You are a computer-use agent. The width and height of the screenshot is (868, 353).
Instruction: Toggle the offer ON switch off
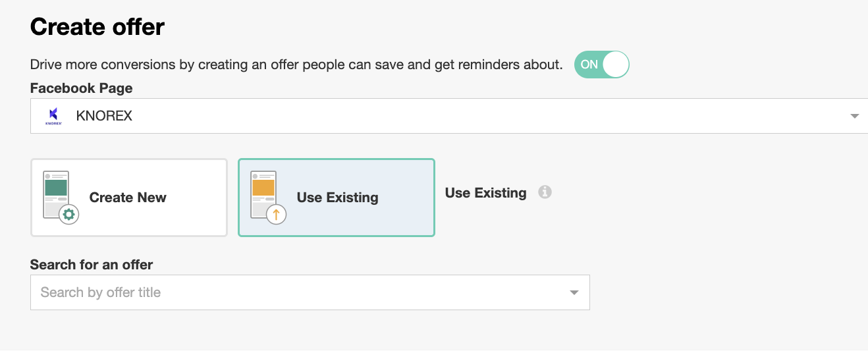tap(601, 65)
